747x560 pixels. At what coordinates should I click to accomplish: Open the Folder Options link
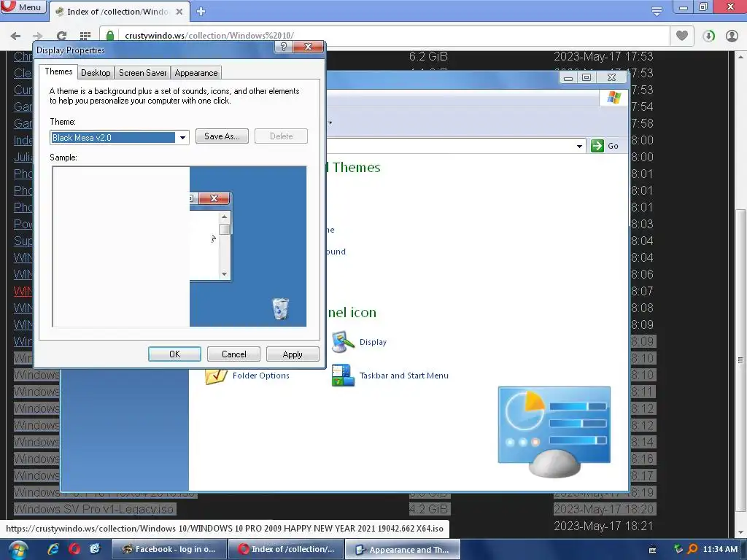click(x=260, y=376)
